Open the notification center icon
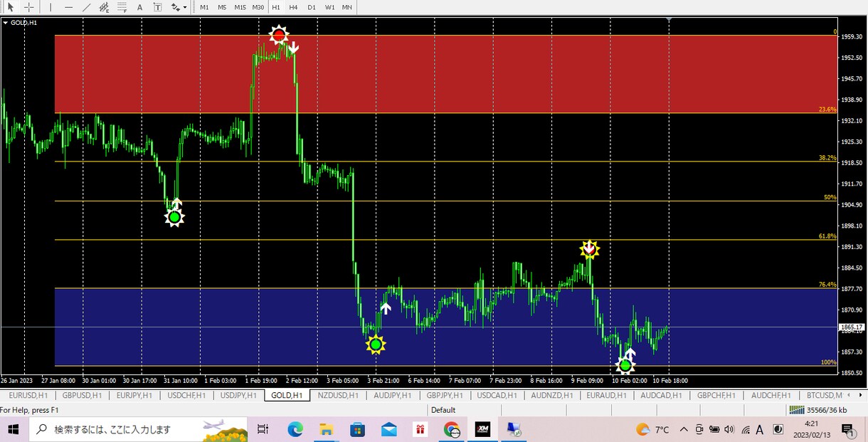868x442 pixels. (x=847, y=429)
